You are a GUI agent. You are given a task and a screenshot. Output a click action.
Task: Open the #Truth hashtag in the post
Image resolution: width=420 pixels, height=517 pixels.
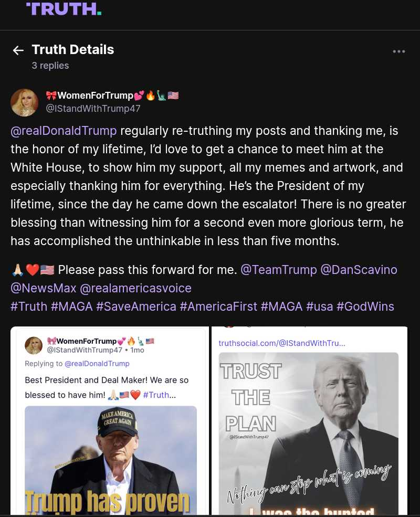tap(29, 307)
